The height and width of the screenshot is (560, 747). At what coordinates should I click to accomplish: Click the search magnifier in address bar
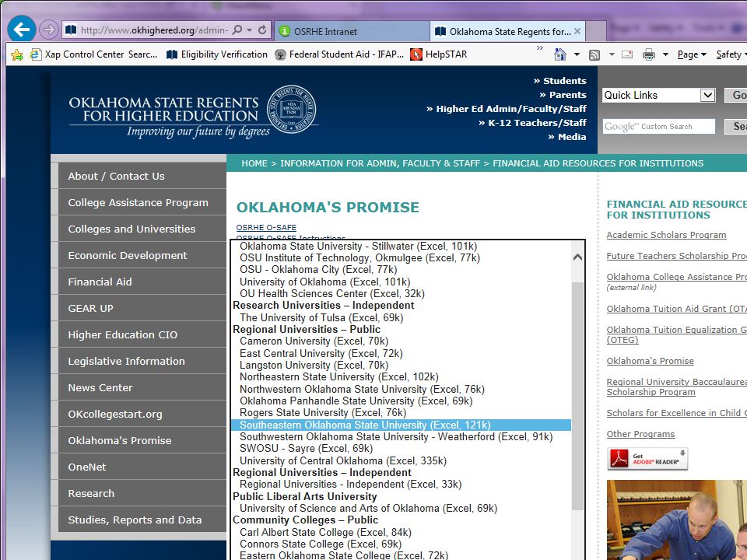[237, 30]
